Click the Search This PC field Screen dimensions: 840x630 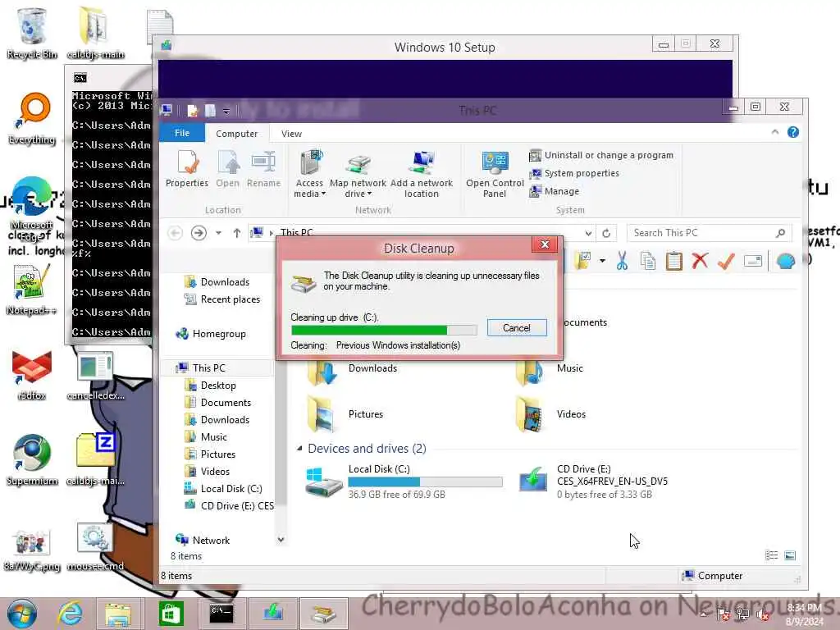tap(708, 233)
